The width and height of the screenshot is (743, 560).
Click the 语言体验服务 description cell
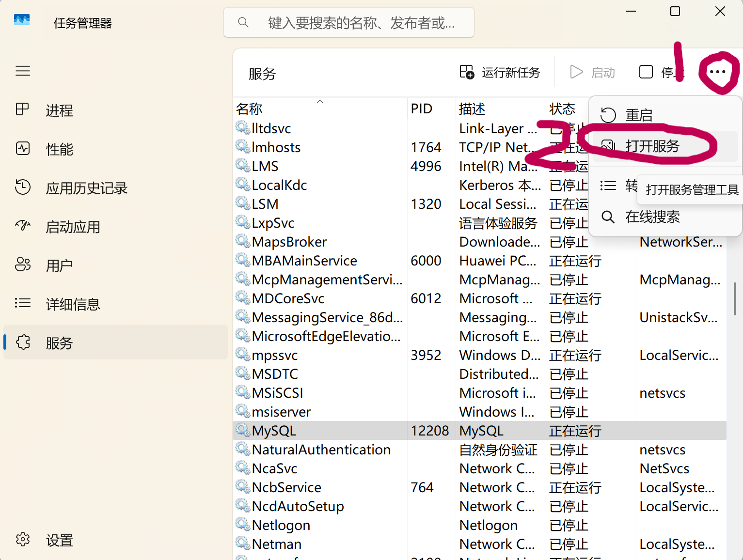(498, 223)
